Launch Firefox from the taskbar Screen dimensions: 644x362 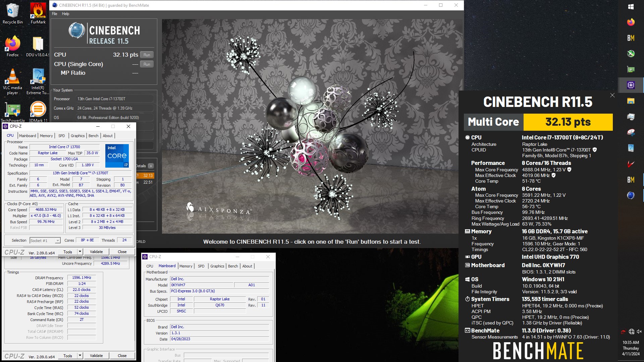click(631, 22)
